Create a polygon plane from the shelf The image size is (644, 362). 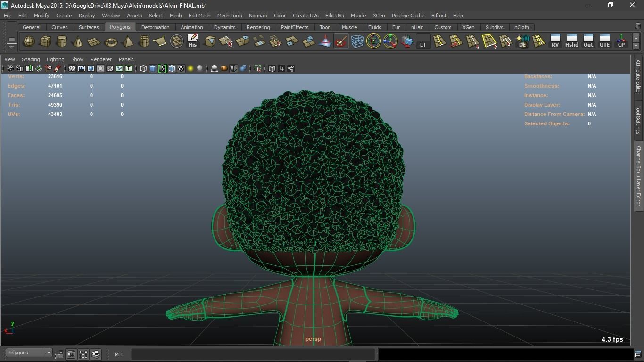[94, 41]
